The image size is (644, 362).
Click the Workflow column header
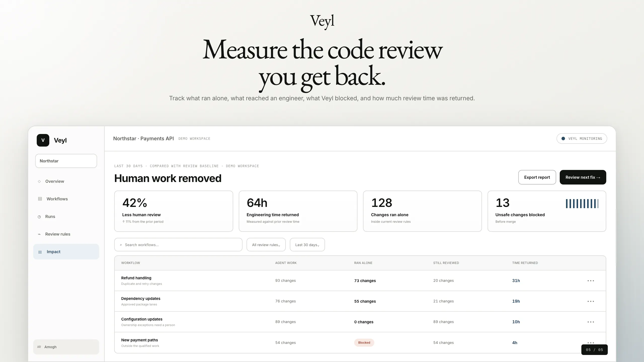(131, 263)
